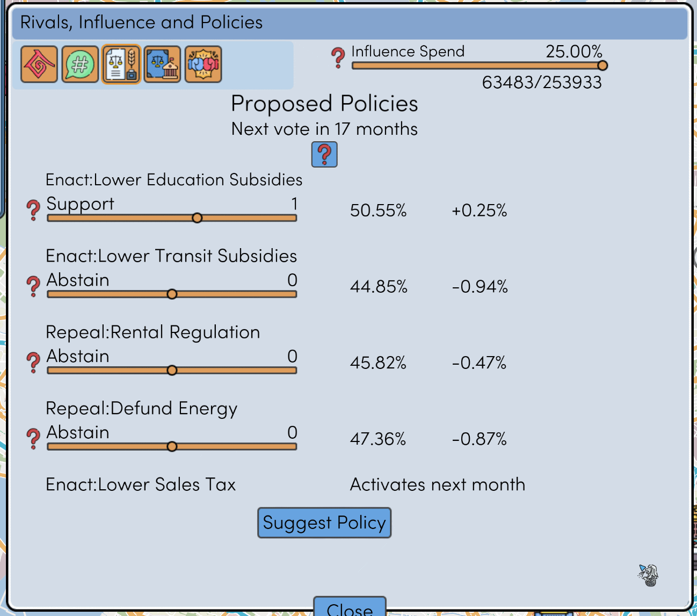Click the Influence Spend slider handle

(602, 66)
